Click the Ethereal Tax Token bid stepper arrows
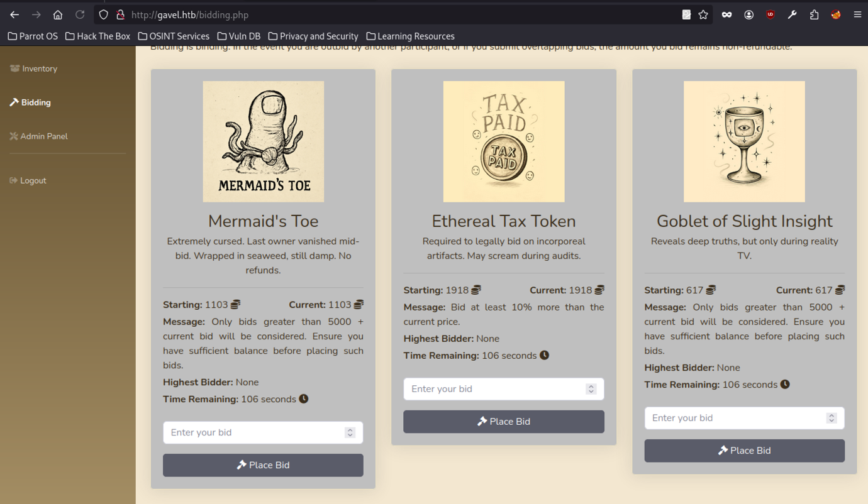The image size is (868, 504). [591, 389]
